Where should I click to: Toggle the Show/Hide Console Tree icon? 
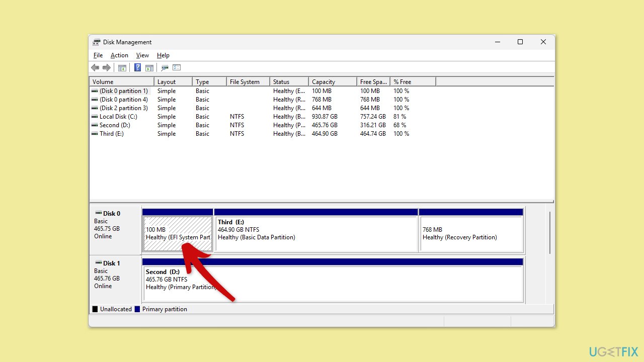pos(122,68)
